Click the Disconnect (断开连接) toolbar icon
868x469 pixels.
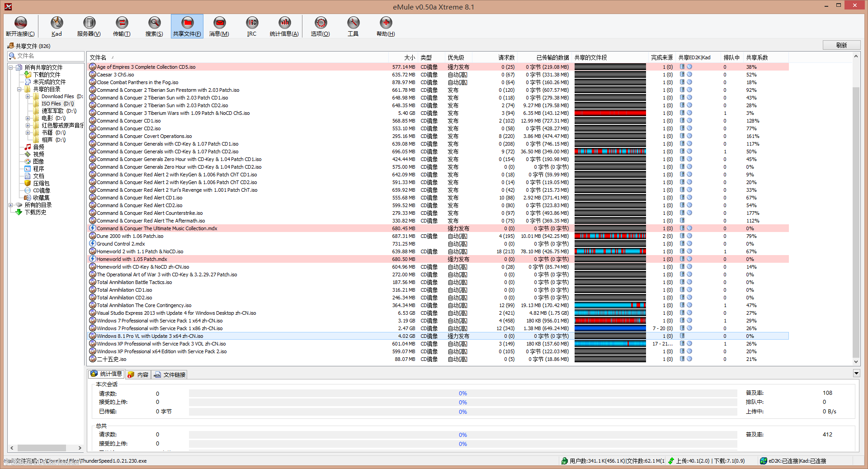(20, 26)
